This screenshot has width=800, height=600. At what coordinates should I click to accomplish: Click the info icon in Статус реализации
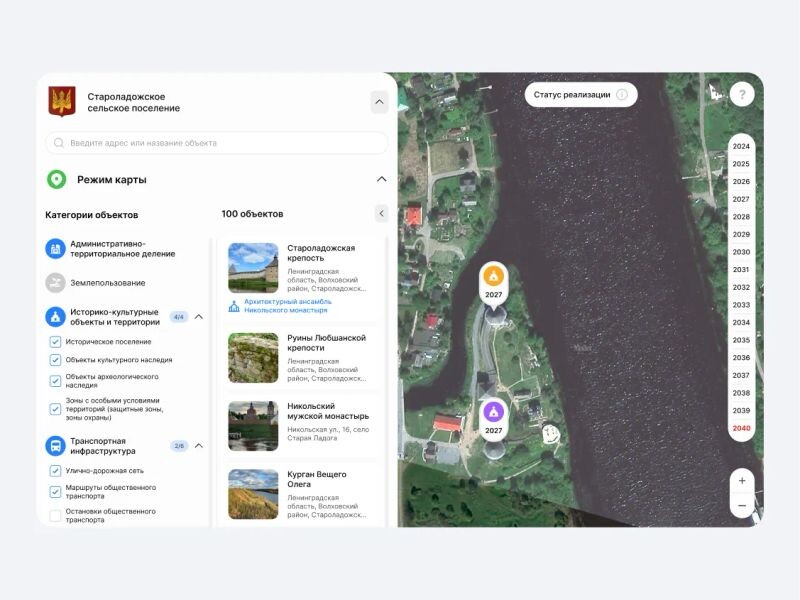coord(622,95)
